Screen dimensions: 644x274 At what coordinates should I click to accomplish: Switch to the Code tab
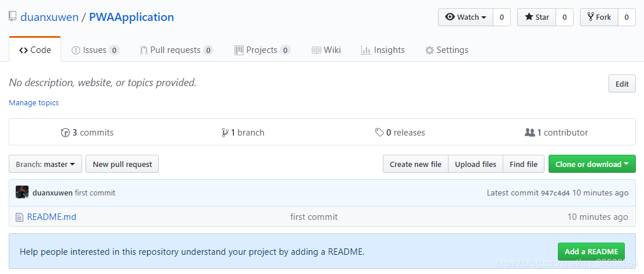click(35, 50)
